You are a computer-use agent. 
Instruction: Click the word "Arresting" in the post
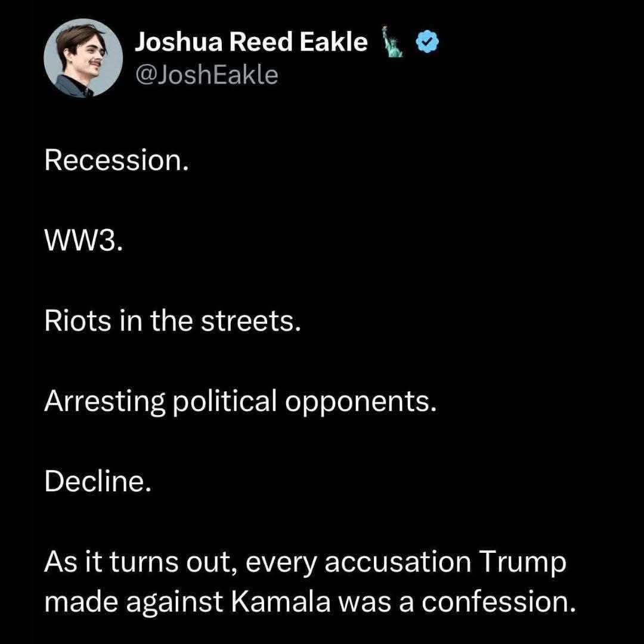104,403
